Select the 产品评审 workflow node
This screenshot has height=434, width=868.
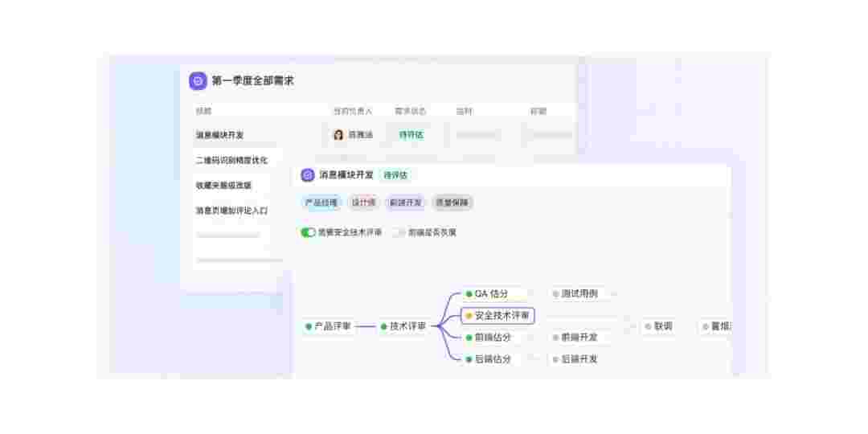[x=328, y=326]
